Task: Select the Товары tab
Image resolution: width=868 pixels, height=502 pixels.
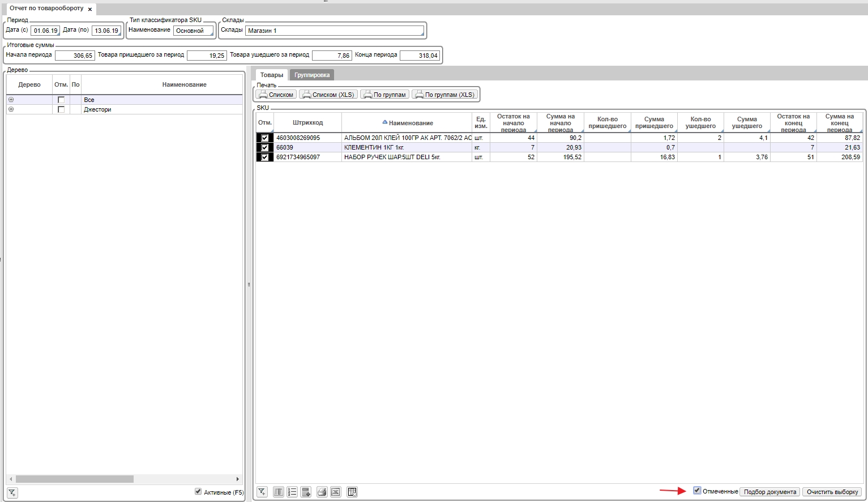Action: pos(271,75)
